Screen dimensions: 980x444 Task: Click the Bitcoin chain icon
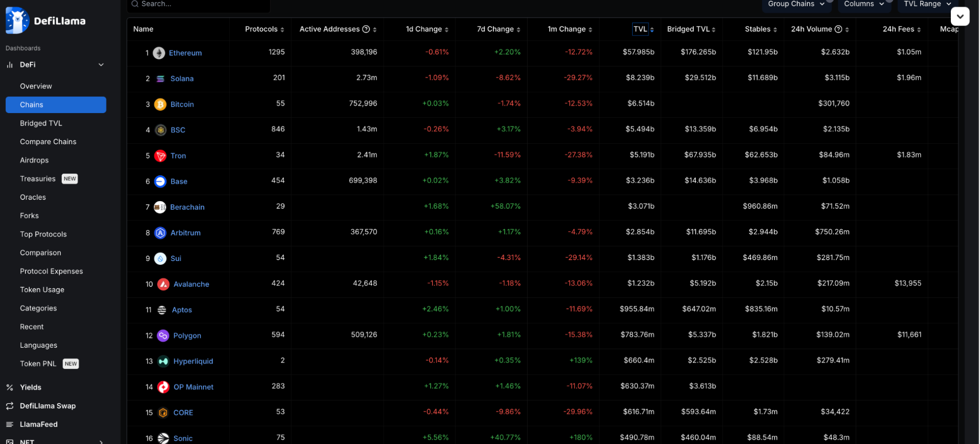tap(160, 104)
